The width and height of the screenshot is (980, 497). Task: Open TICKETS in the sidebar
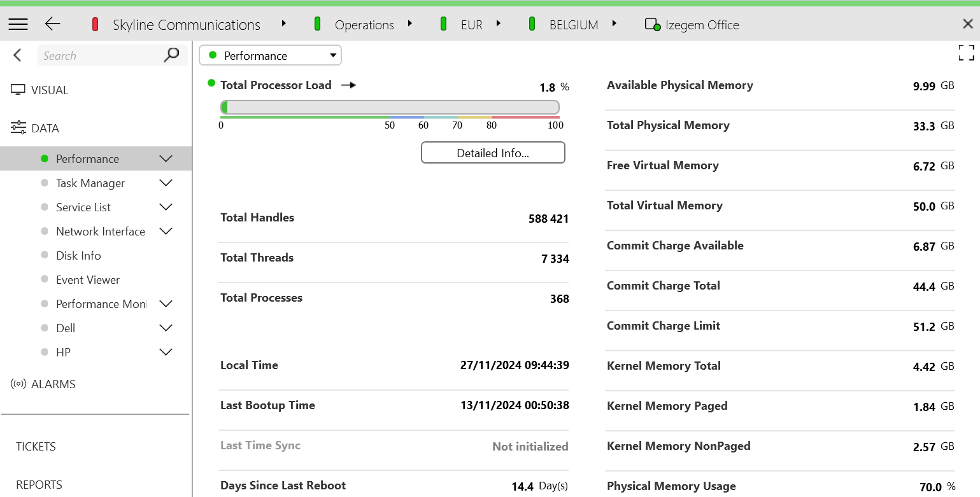click(36, 447)
